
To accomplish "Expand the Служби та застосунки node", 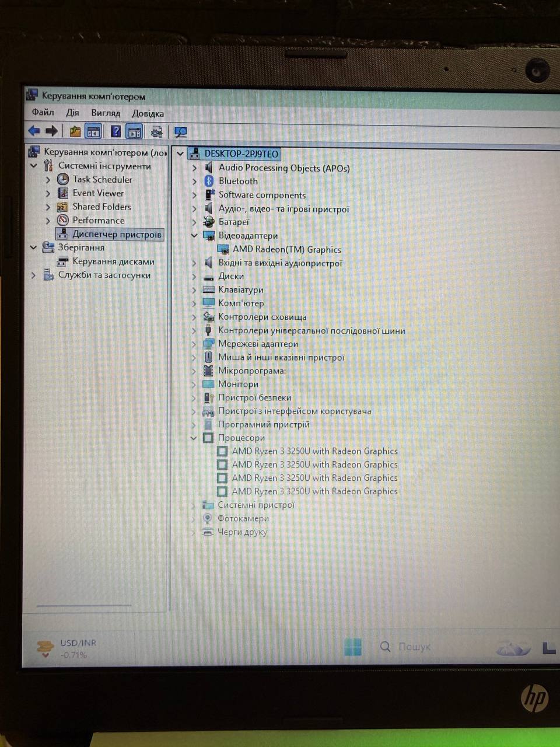I will [34, 275].
